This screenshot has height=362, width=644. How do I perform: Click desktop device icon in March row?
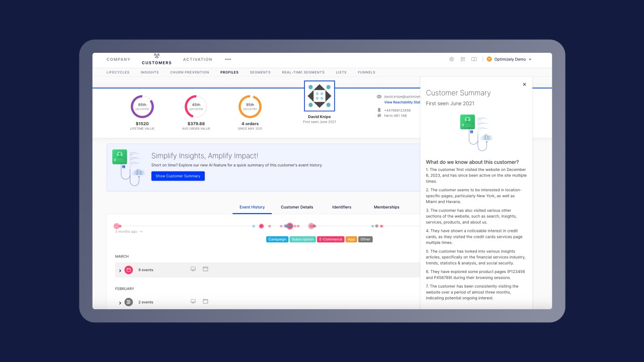[193, 269]
